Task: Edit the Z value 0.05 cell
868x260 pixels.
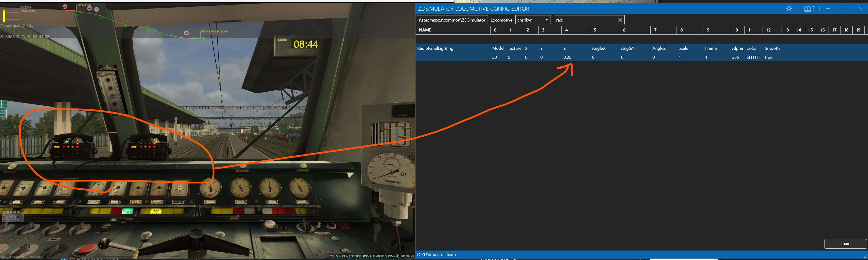Action: point(567,57)
